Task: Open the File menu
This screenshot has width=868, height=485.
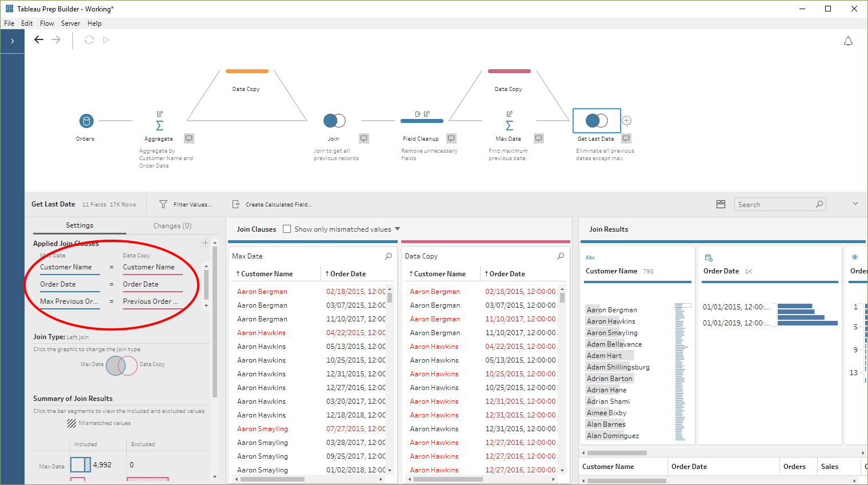Action: (9, 23)
